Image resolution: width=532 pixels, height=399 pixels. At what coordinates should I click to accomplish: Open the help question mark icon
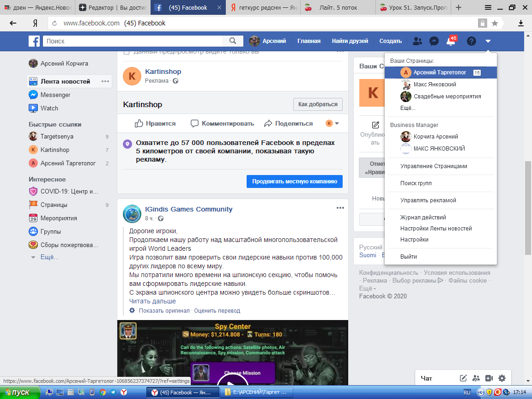471,41
